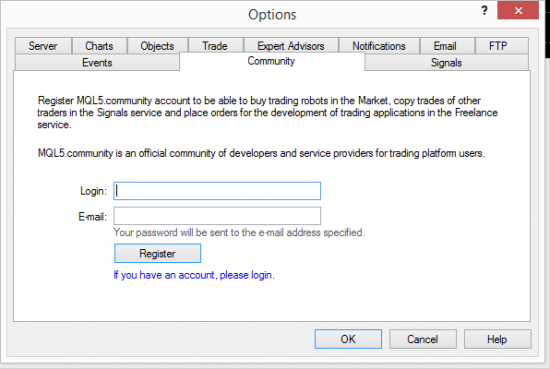550x369 pixels.
Task: Click the Register button
Action: 157,253
